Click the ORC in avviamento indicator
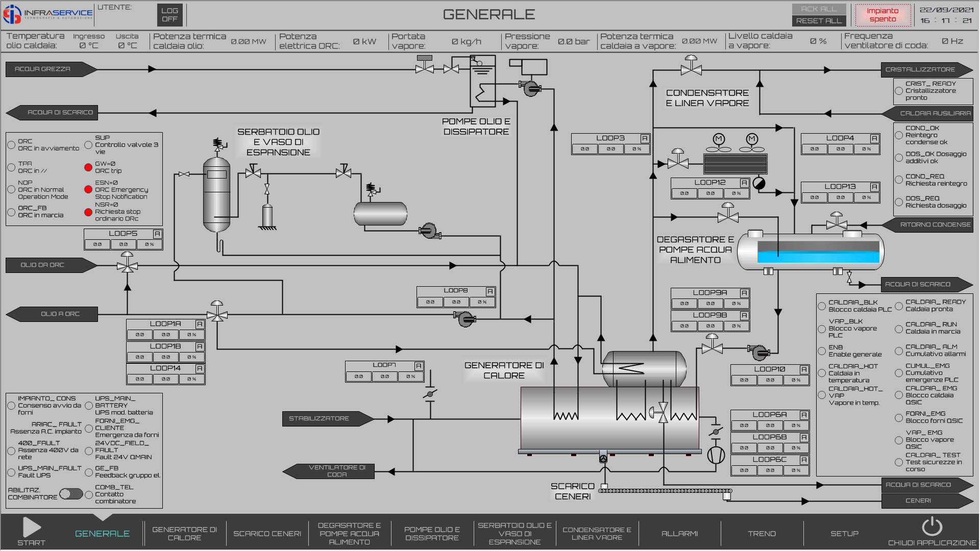 pyautogui.click(x=11, y=145)
